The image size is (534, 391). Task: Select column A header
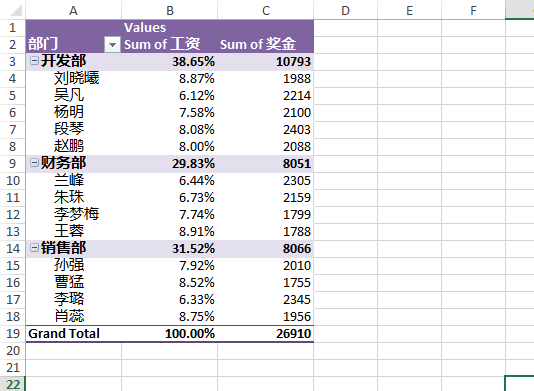[73, 10]
